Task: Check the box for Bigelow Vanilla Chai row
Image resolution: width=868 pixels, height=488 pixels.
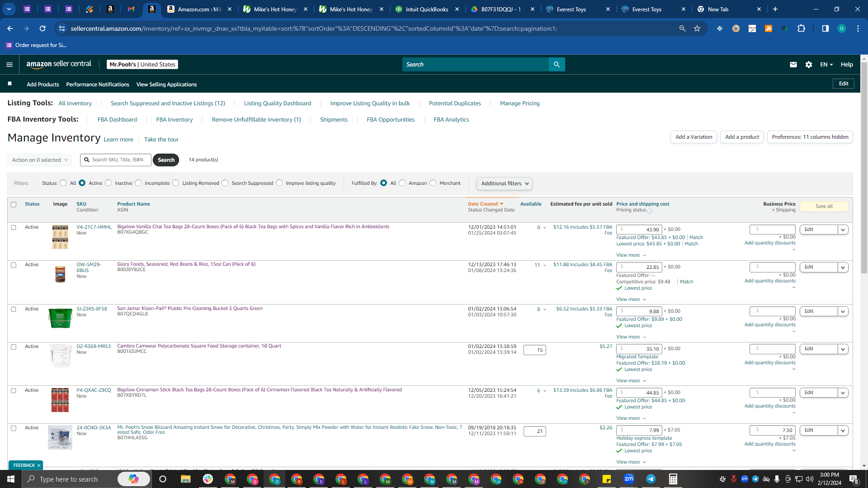Action: coord(14,227)
